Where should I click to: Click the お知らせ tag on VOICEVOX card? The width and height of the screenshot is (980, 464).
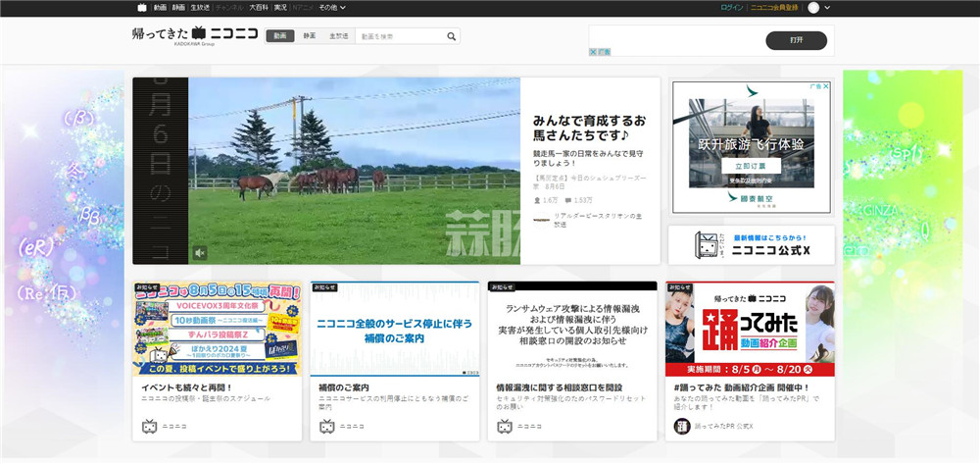point(148,287)
